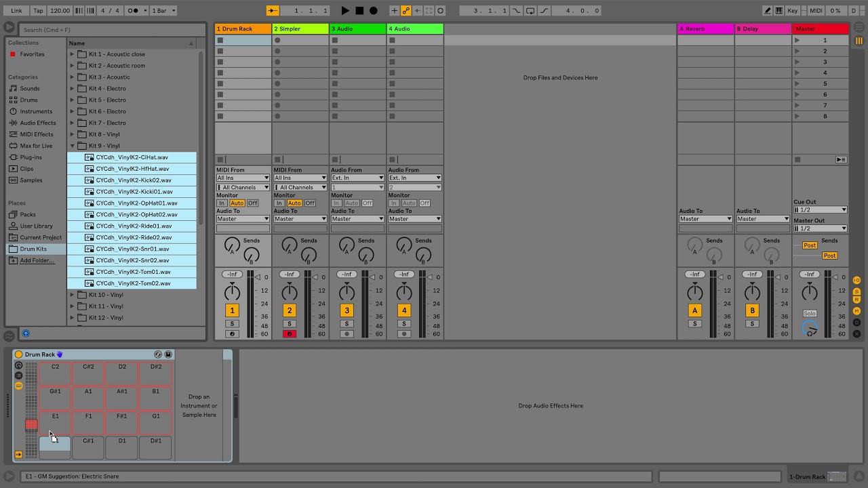Solo track 3 Audio
Screen dimensions: 868x488
[x=347, y=324]
